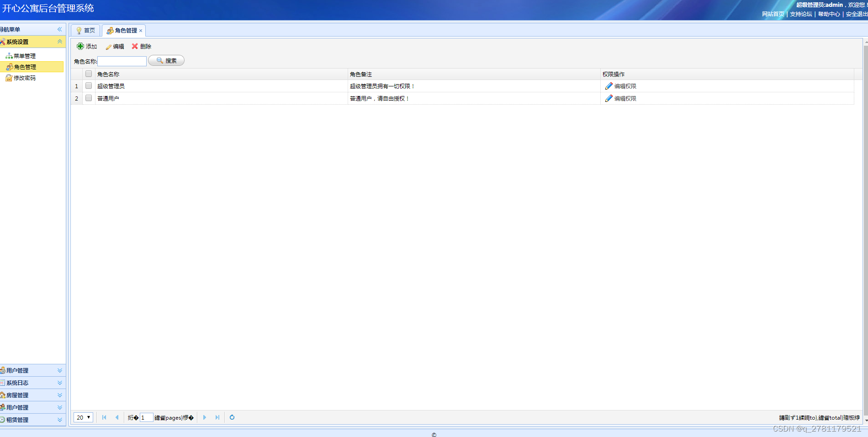The width and height of the screenshot is (868, 437).
Task: Open the 网站首页 link
Action: 773,14
